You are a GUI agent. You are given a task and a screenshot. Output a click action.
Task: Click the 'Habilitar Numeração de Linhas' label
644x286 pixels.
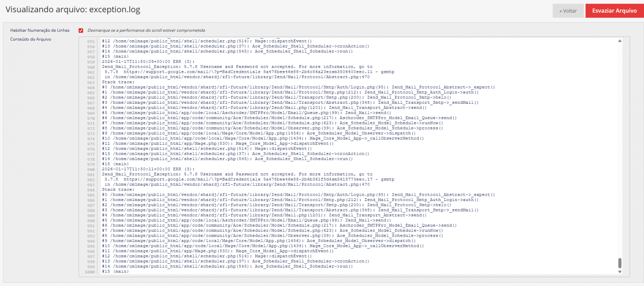point(40,31)
